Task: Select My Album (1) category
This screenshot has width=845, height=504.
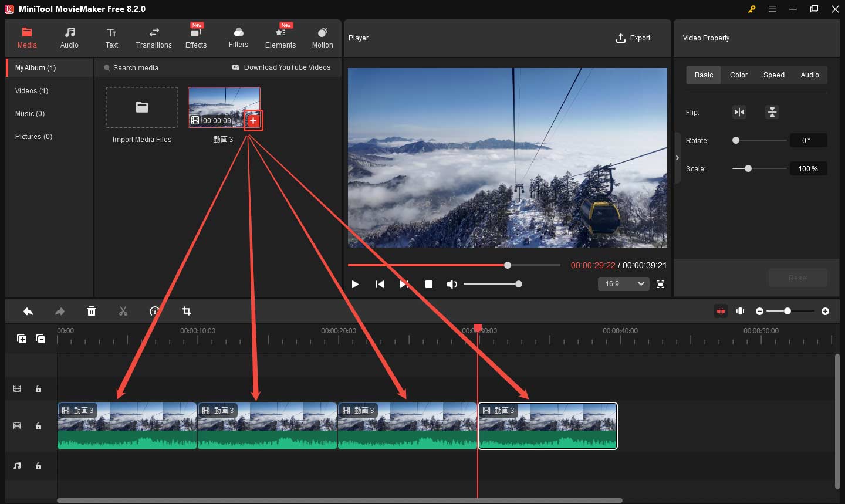Action: tap(50, 68)
